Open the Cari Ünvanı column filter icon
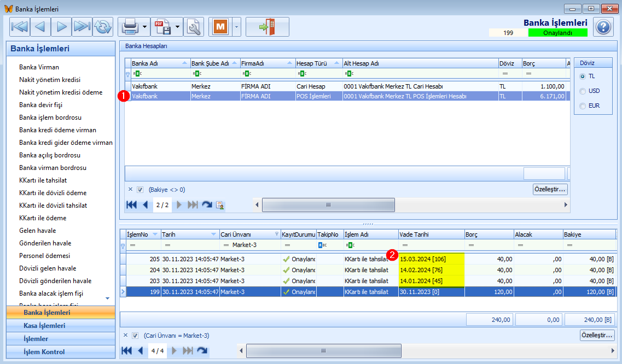This screenshot has height=364, width=622. 276,234
